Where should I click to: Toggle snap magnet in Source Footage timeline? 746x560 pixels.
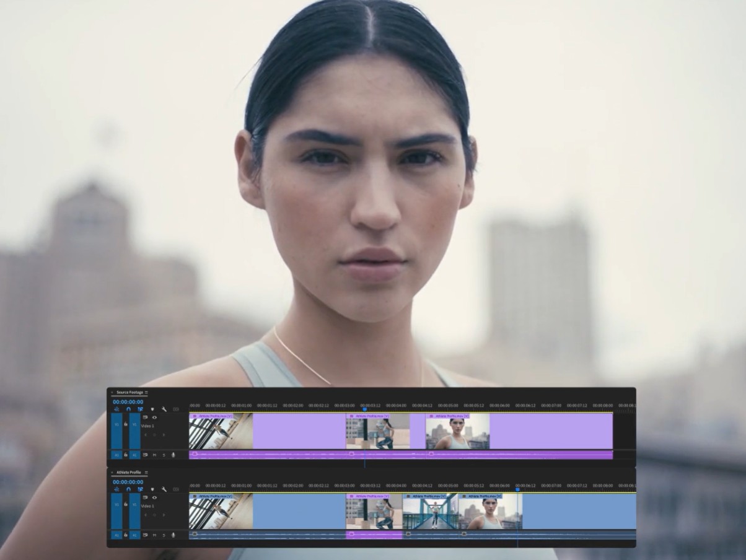128,409
